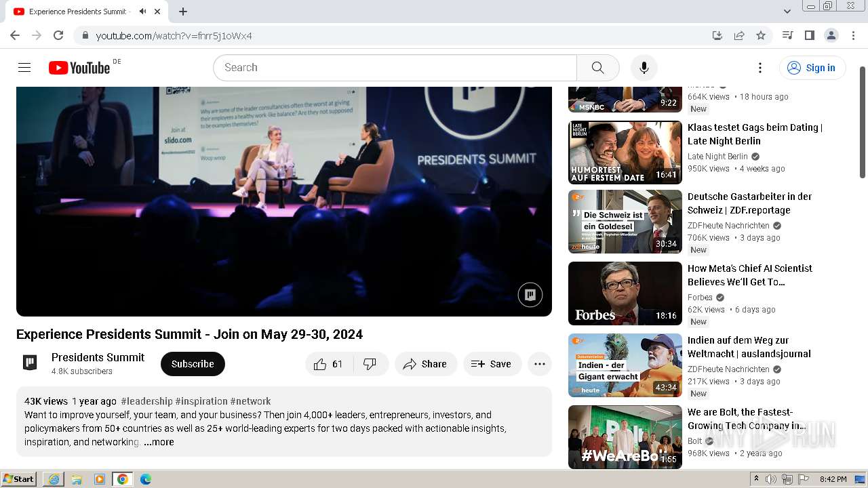Show hidden system tray icons
The width and height of the screenshot is (868, 488).
pos(756,479)
